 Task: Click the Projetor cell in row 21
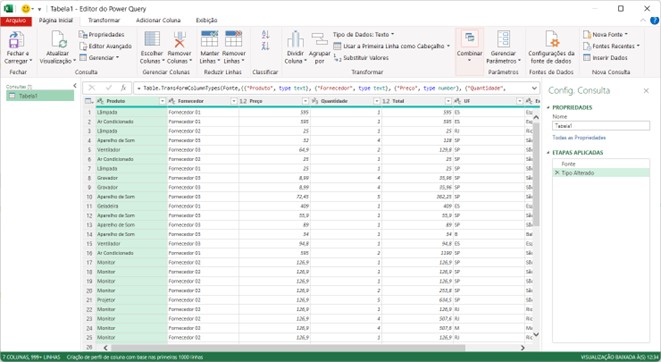[x=131, y=300]
